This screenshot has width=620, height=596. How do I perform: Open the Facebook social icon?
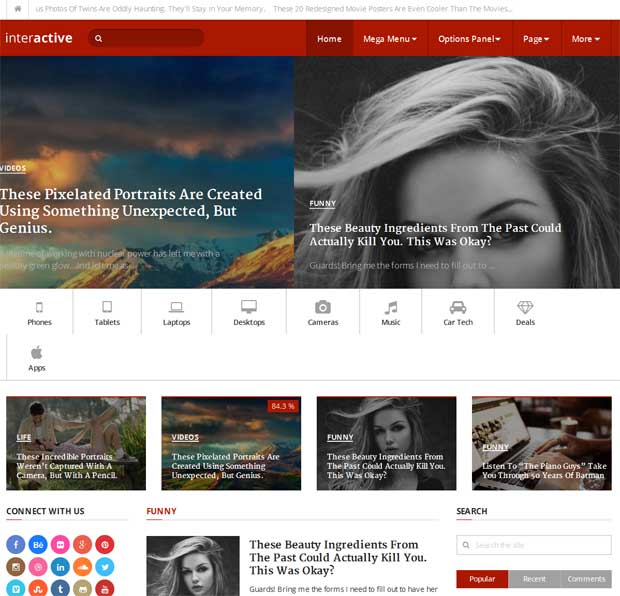point(16,545)
